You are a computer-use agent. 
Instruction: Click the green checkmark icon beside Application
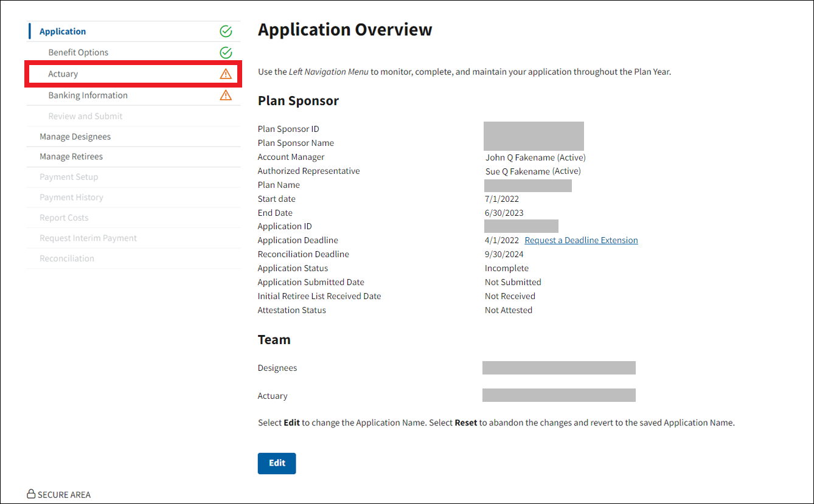(x=226, y=32)
